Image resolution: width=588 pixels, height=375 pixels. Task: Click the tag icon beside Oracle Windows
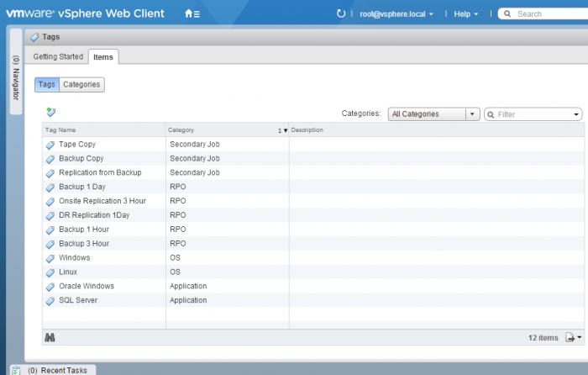(x=50, y=287)
